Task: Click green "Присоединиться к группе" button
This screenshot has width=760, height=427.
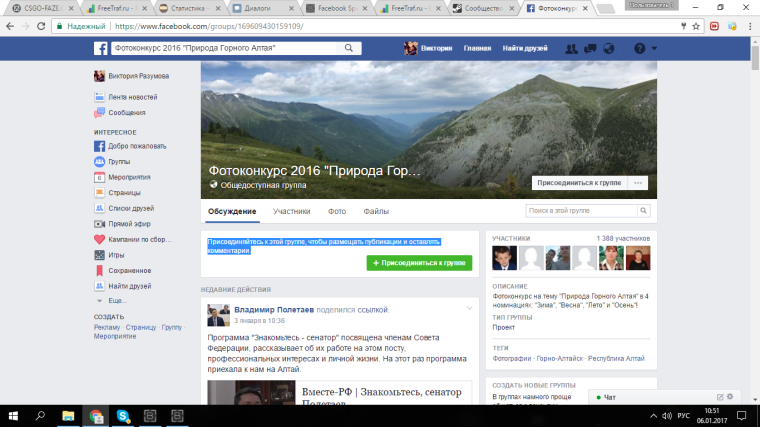Action: [418, 262]
